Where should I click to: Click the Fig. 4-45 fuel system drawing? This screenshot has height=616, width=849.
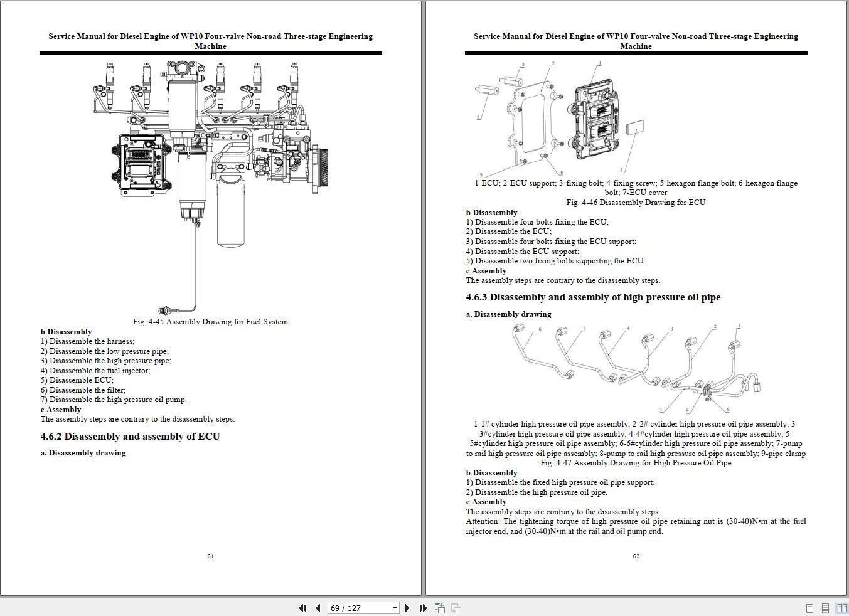click(x=210, y=182)
